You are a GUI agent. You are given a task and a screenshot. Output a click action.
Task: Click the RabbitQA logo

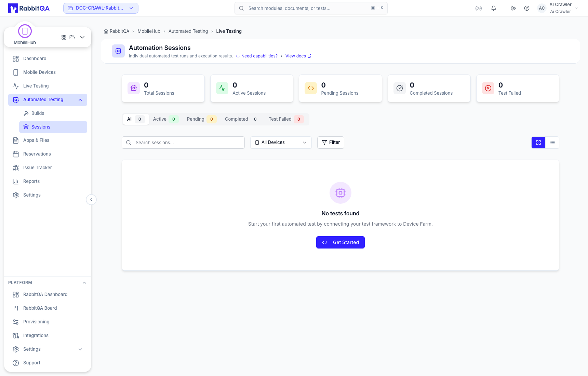29,8
